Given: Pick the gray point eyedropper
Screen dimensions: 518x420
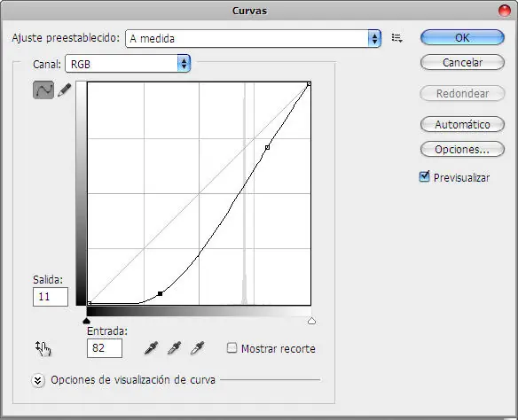Looking at the screenshot, I should click(175, 348).
